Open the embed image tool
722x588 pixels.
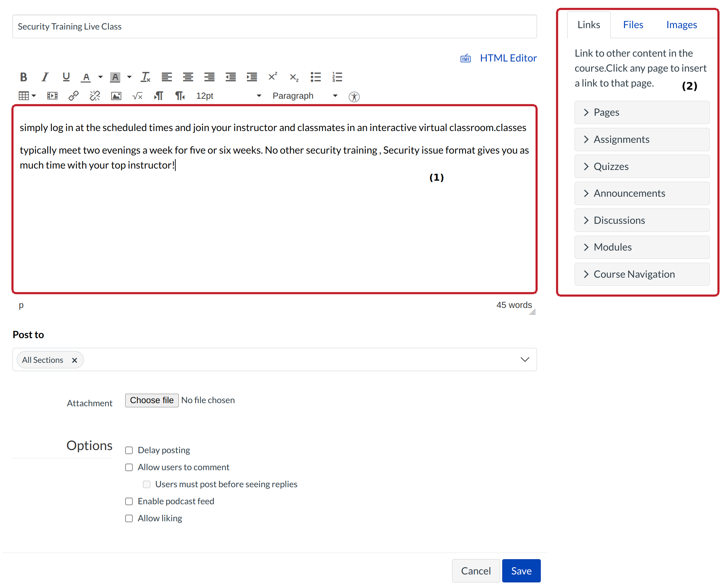pyautogui.click(x=116, y=96)
